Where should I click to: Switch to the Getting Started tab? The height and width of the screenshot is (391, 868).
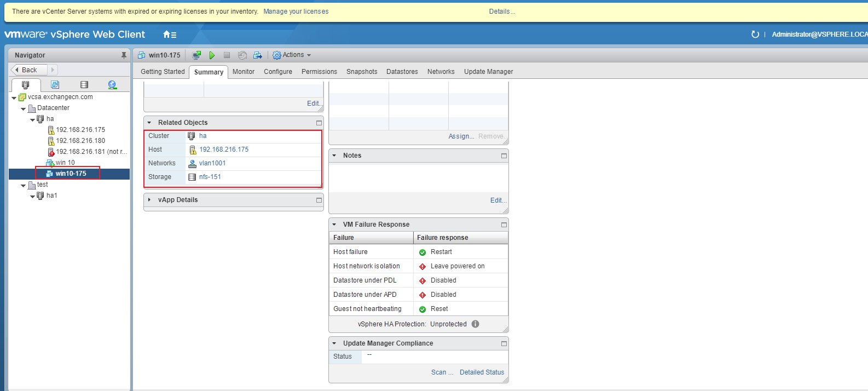point(163,72)
